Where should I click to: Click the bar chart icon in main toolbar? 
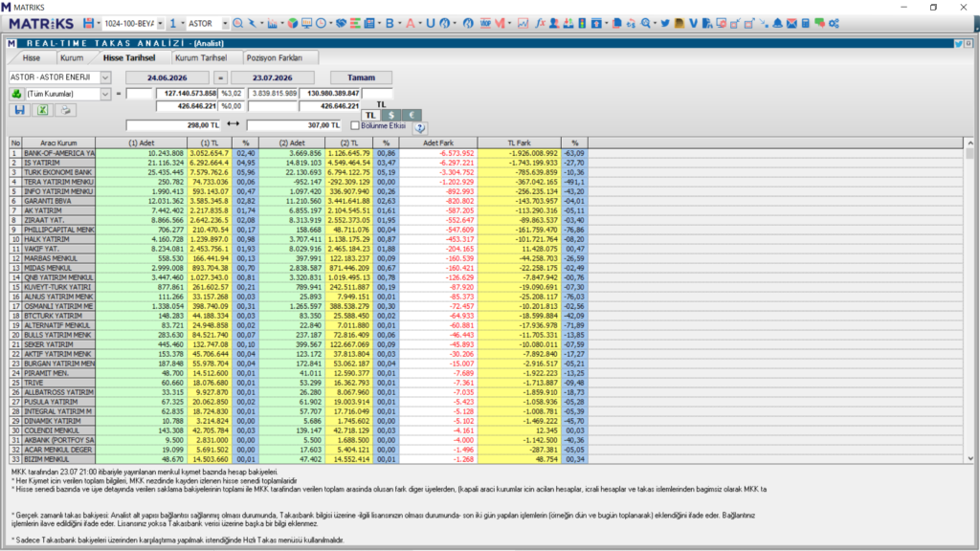[x=272, y=23]
